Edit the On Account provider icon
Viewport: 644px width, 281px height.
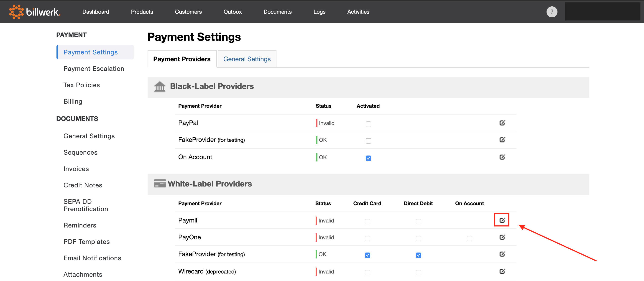point(502,157)
